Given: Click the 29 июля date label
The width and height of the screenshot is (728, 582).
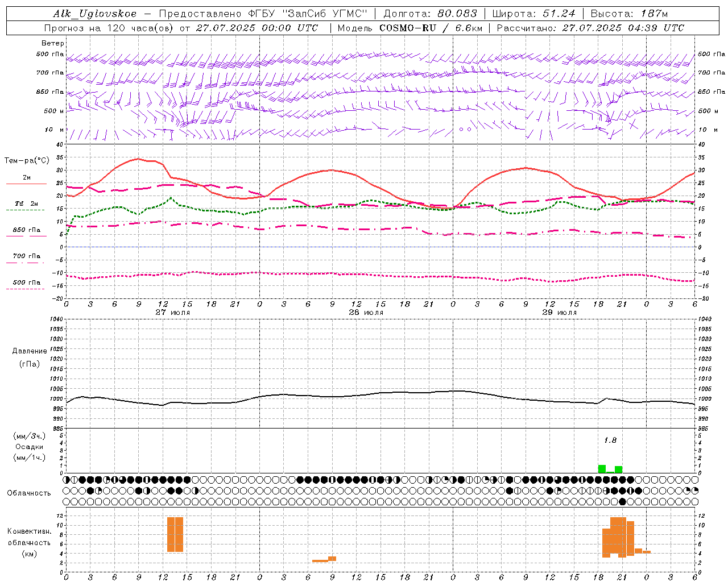Looking at the screenshot, I should (560, 313).
